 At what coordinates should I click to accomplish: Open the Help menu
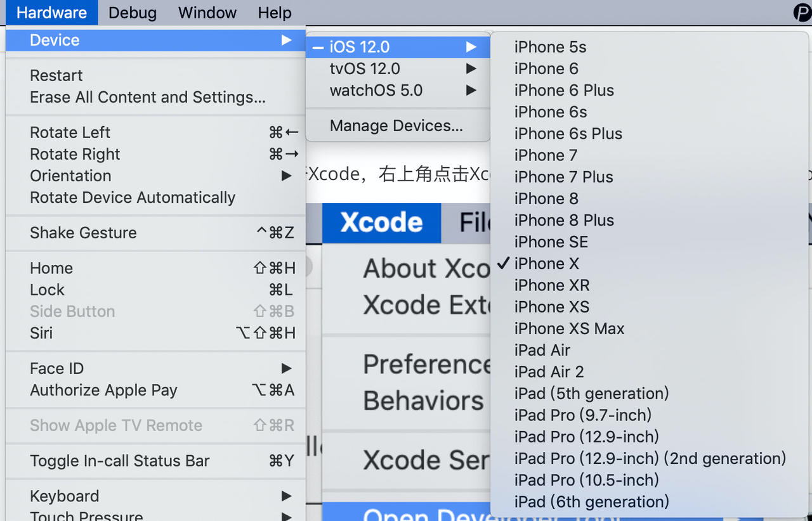pos(275,13)
